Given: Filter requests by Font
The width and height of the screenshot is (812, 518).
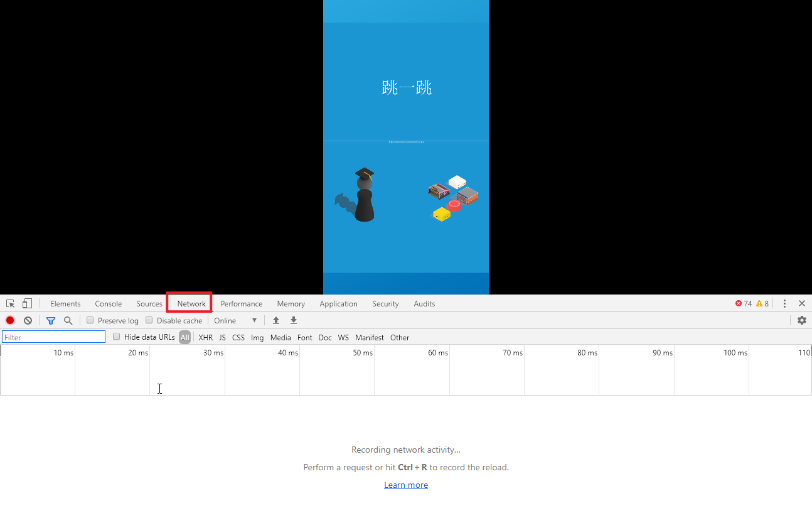Looking at the screenshot, I should coord(305,337).
